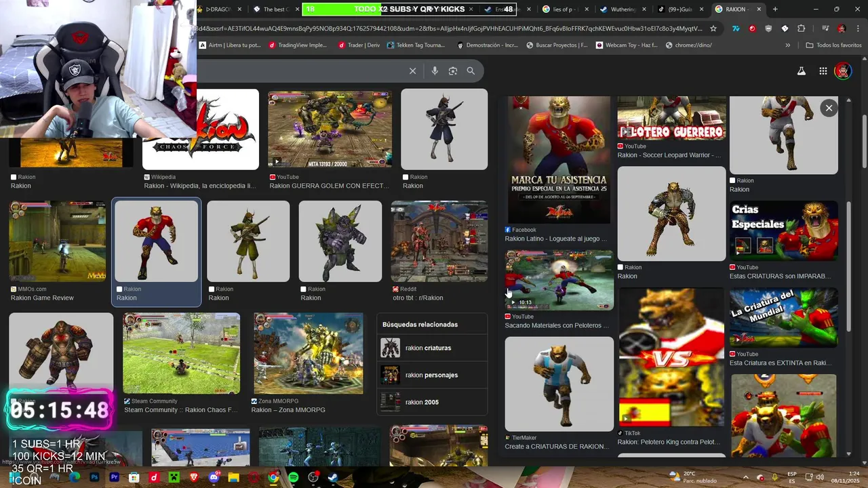Click 'Esta Criatura es EXTINTA en Raki...' caption
This screenshot has width=868, height=488.
click(781, 363)
